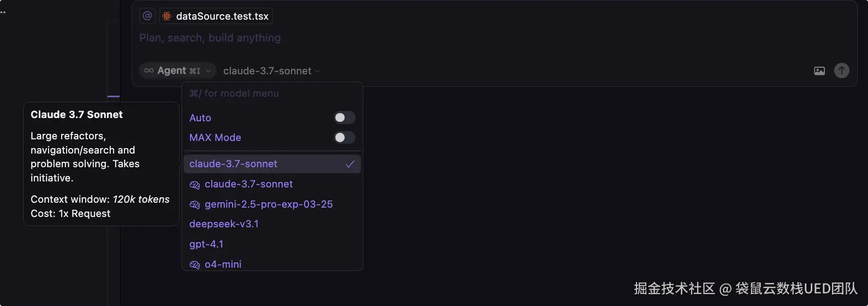Click the Claude 3.7 Sonnet tooltip card
Screen dimensions: 868x306
(x=101, y=164)
